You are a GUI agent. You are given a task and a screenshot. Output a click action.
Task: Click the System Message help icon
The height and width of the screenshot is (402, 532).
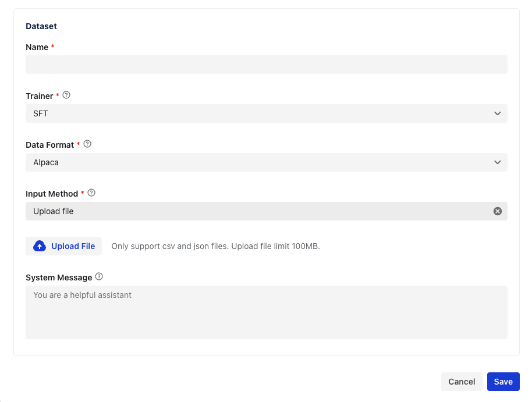click(99, 277)
